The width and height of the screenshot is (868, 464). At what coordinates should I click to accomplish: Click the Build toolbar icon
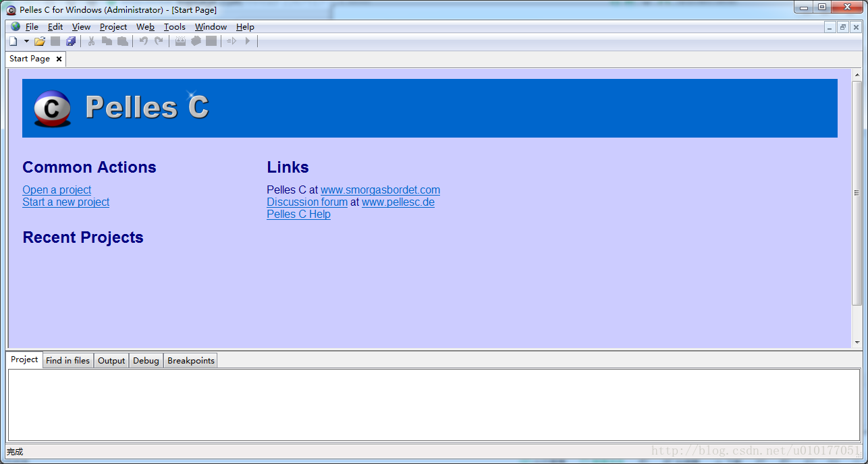tap(196, 42)
